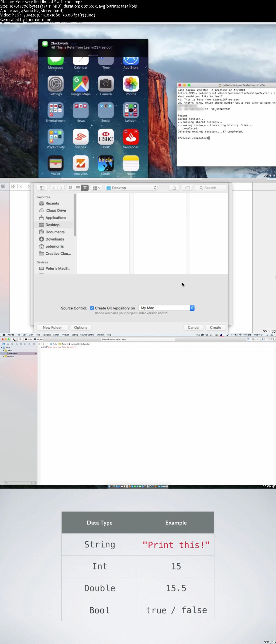The width and height of the screenshot is (276, 644).
Task: Open the Product menu in Xcode
Action: coord(65,335)
